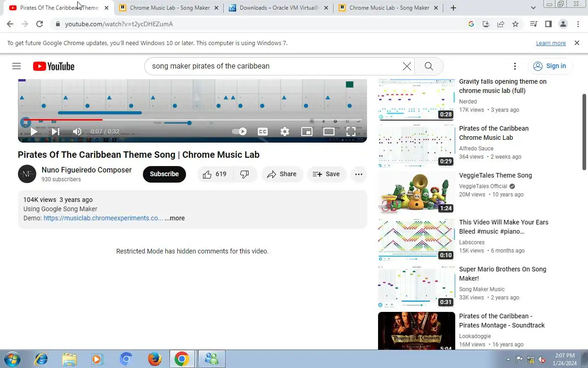Open VeggieTales Theme Song thumbnail
This screenshot has height=368, width=588.
coord(416,193)
